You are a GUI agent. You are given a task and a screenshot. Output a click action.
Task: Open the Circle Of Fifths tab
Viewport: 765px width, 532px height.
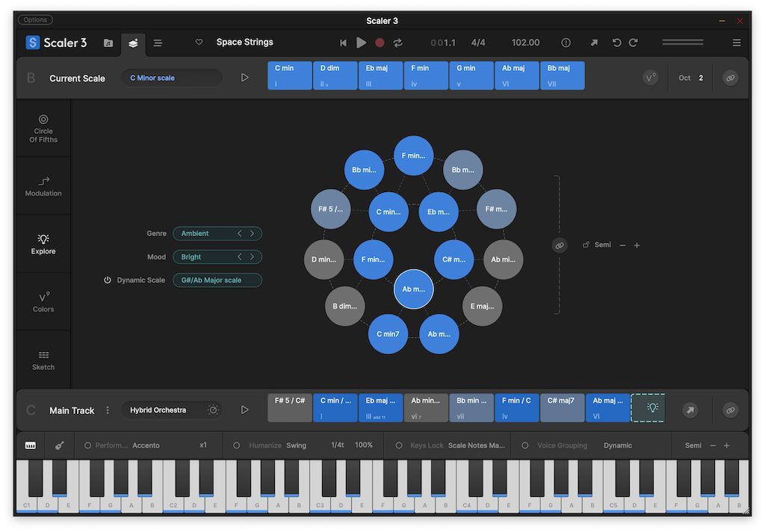click(x=43, y=129)
